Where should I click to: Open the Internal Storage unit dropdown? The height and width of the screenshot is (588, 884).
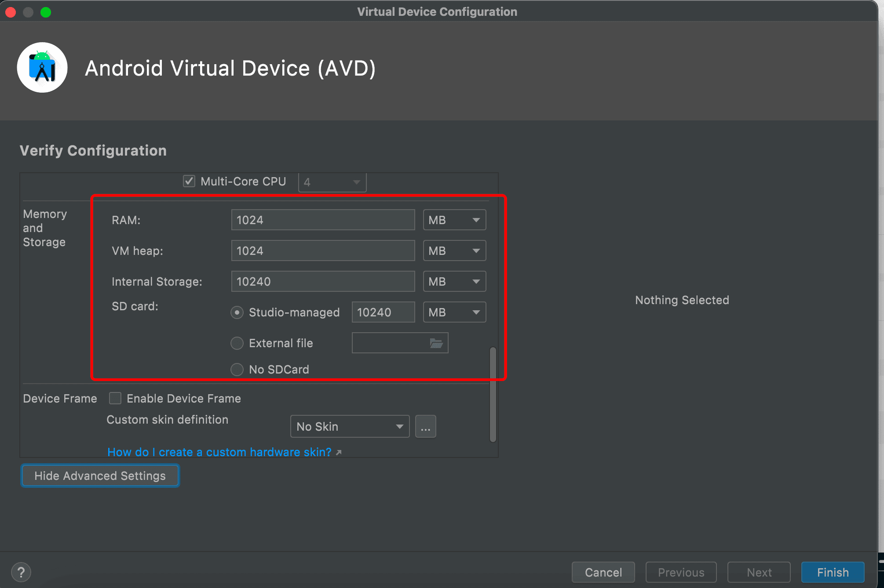coord(454,281)
